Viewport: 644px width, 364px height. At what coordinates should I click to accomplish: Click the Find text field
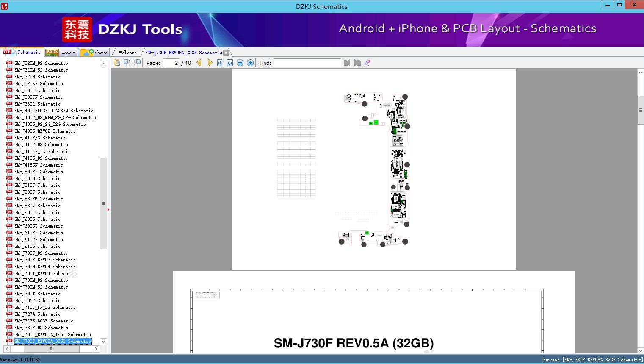point(307,63)
